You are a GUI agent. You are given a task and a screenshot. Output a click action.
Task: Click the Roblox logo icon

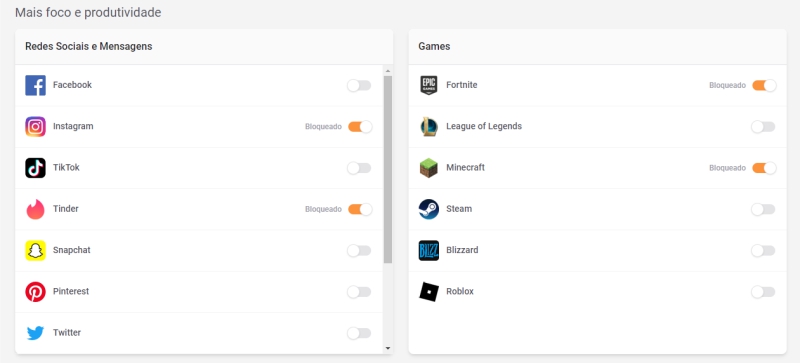(x=429, y=292)
